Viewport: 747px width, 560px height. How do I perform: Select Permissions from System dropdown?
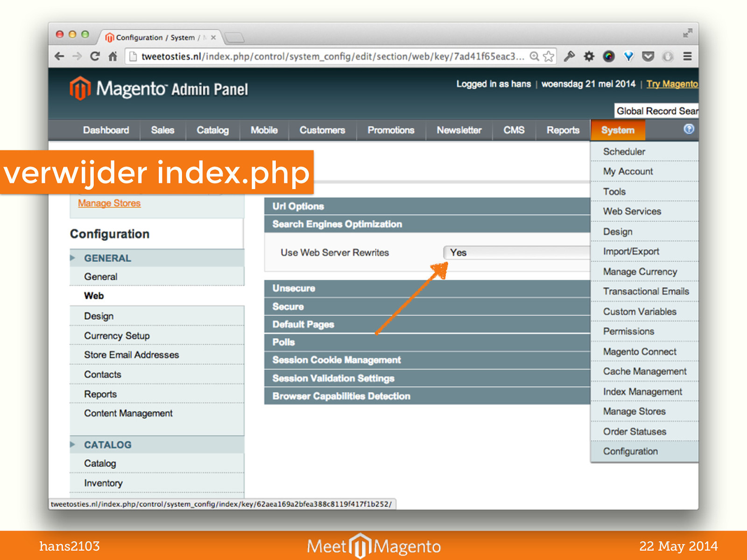pos(645,331)
